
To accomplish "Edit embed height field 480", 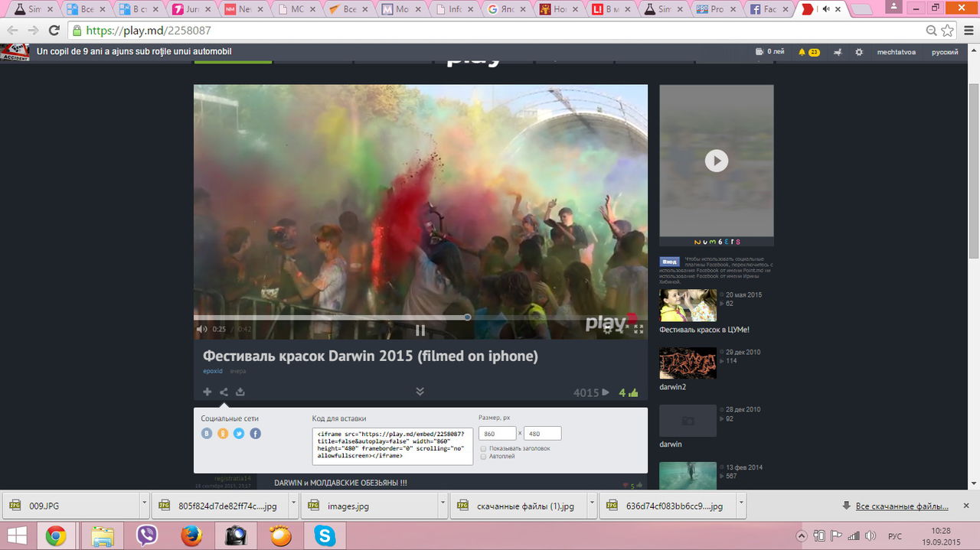I will tap(543, 434).
